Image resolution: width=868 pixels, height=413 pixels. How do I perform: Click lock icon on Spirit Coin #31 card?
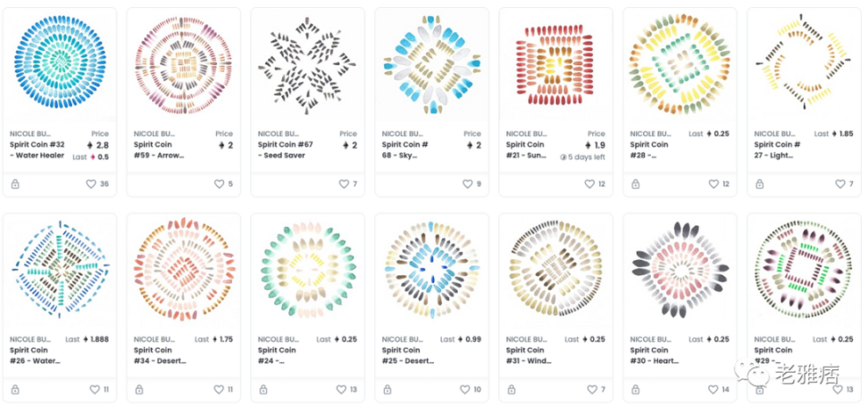click(x=512, y=390)
